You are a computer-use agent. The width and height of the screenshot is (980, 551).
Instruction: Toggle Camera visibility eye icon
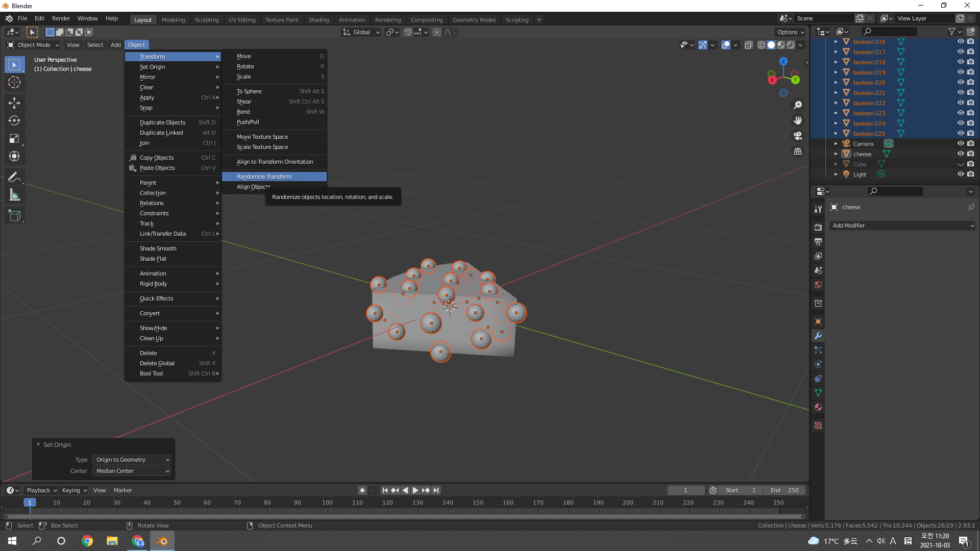pyautogui.click(x=960, y=143)
